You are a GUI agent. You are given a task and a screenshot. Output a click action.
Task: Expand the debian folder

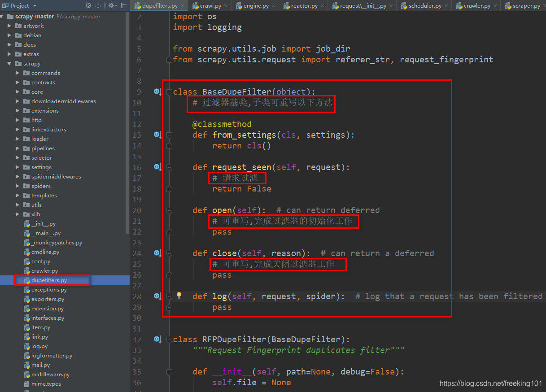(x=10, y=35)
